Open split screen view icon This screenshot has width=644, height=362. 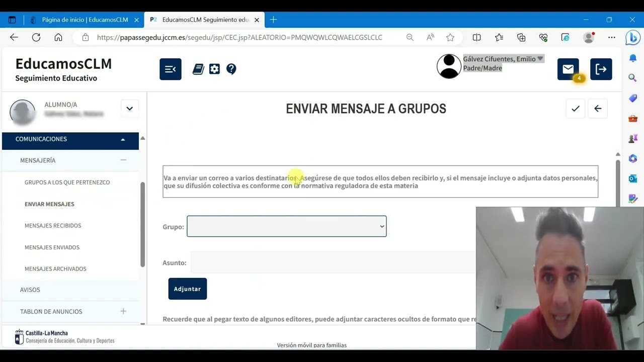coord(477,37)
